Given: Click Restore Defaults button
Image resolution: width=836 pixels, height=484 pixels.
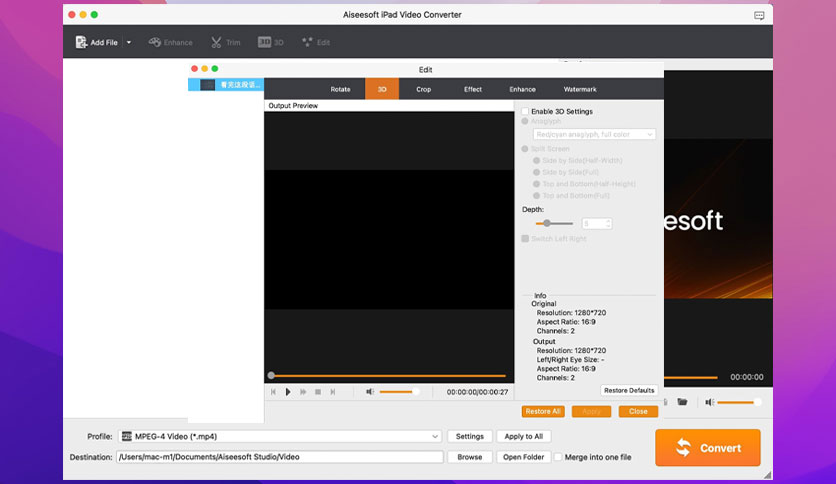Looking at the screenshot, I should 629,390.
